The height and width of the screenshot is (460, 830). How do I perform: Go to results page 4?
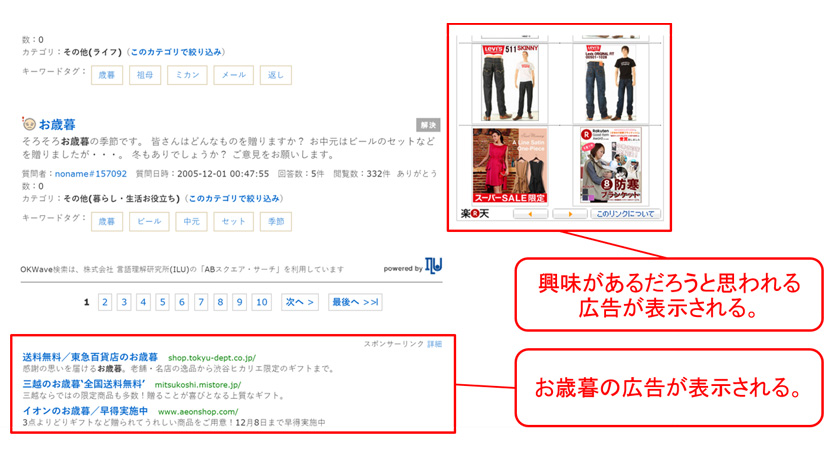(x=143, y=302)
